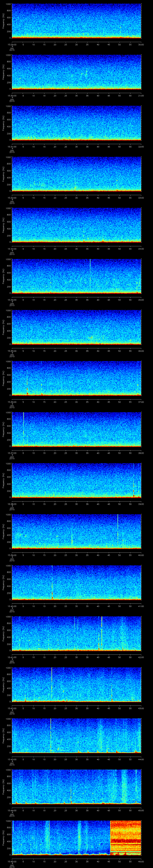Click the Frequency (Hz) axis label of the 15:38 panel
This screenshot has height=868, width=153.
(x=3, y=481)
